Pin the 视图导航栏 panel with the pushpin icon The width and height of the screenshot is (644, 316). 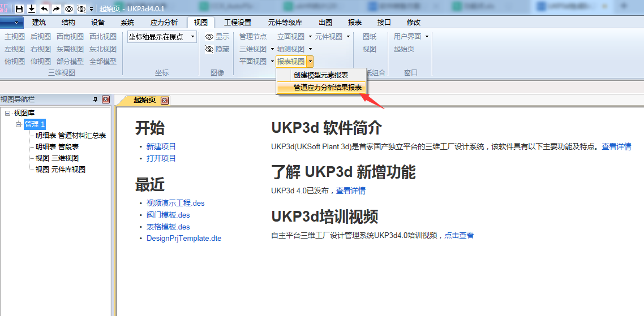point(96,99)
